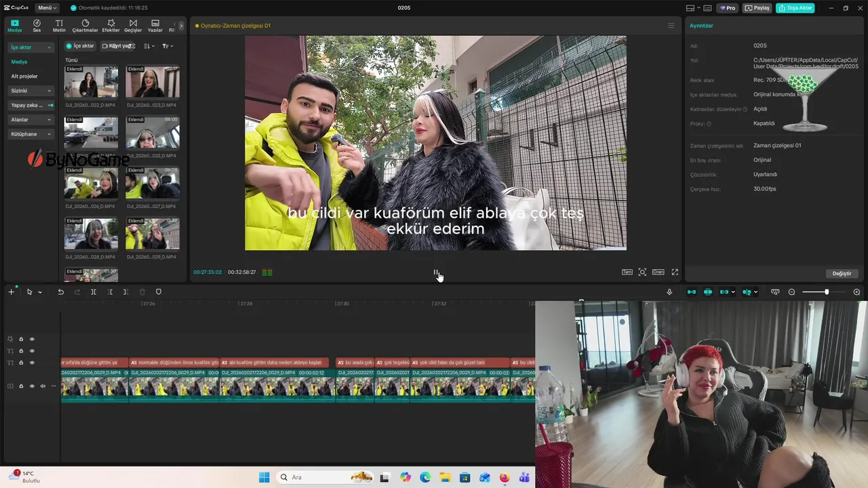The image size is (868, 488).
Task: Expand the Sizinki section
Action: tap(31, 91)
